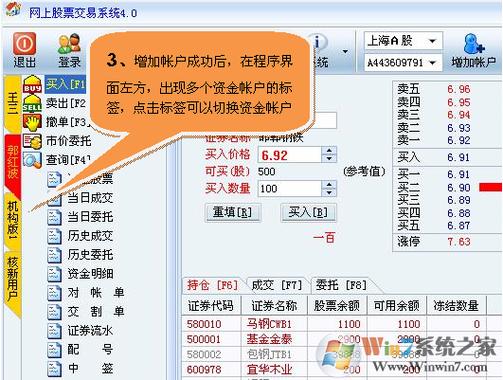The width and height of the screenshot is (503, 380).
Task: Click 卖一 price 6.92 in quotes
Action: (x=459, y=140)
